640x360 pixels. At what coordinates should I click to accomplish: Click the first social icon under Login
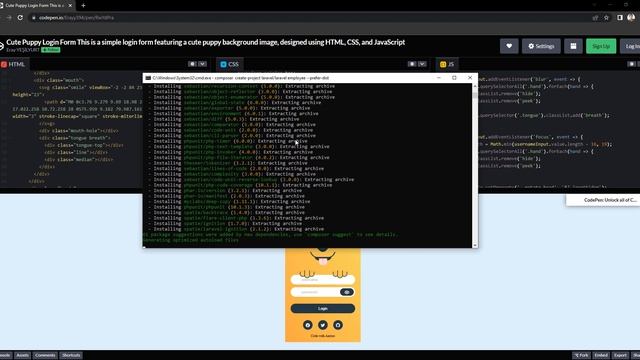tap(308, 325)
